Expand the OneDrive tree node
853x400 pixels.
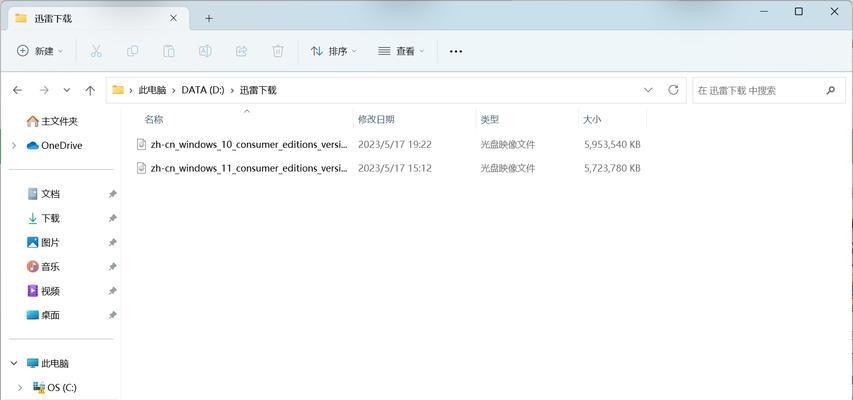click(14, 145)
